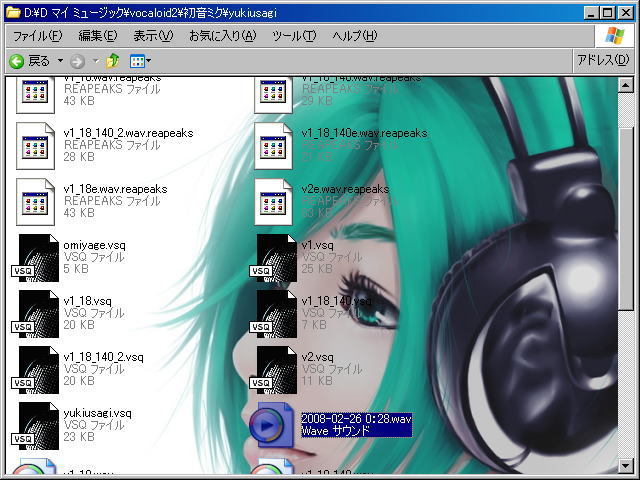Image resolution: width=640 pixels, height=480 pixels.
Task: Select v1_18_140e.wav.reapeaks file icon
Action: coord(273,146)
